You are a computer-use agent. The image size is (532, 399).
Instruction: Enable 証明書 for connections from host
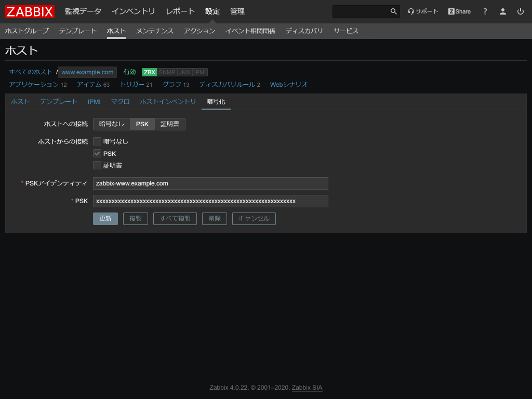tap(97, 165)
